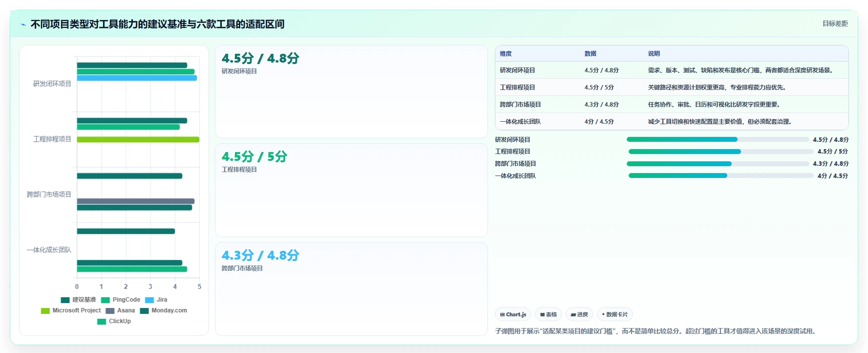Click the x-axis tick label 5
The width and height of the screenshot is (868, 353).
tap(199, 287)
